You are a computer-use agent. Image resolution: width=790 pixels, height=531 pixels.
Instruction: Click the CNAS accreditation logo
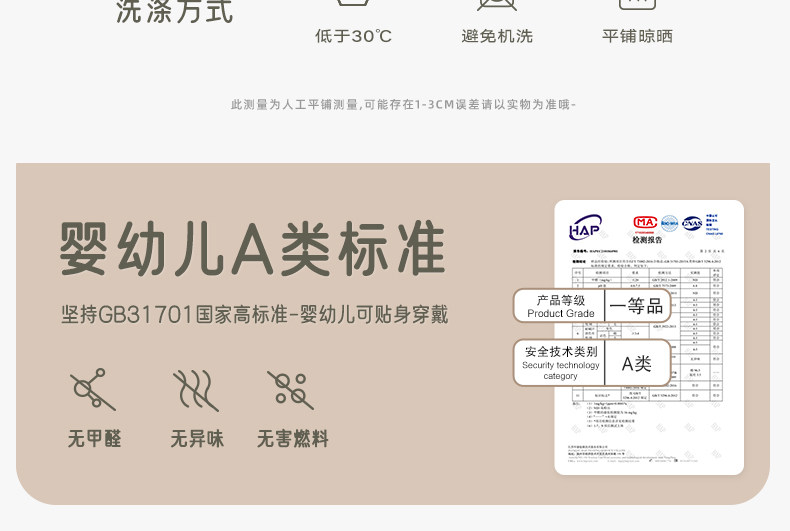tap(692, 223)
